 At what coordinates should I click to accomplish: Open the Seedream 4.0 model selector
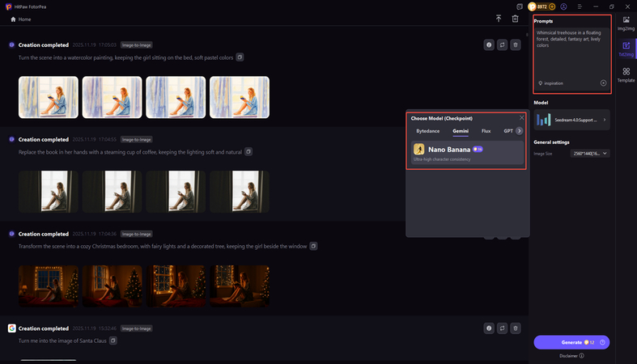(x=571, y=120)
